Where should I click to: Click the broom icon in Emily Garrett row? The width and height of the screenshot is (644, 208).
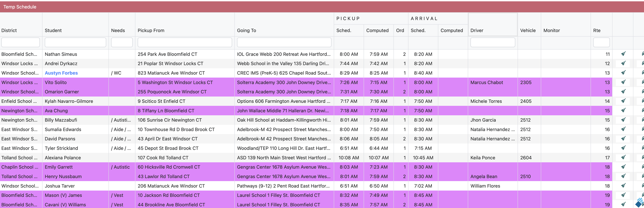623,167
